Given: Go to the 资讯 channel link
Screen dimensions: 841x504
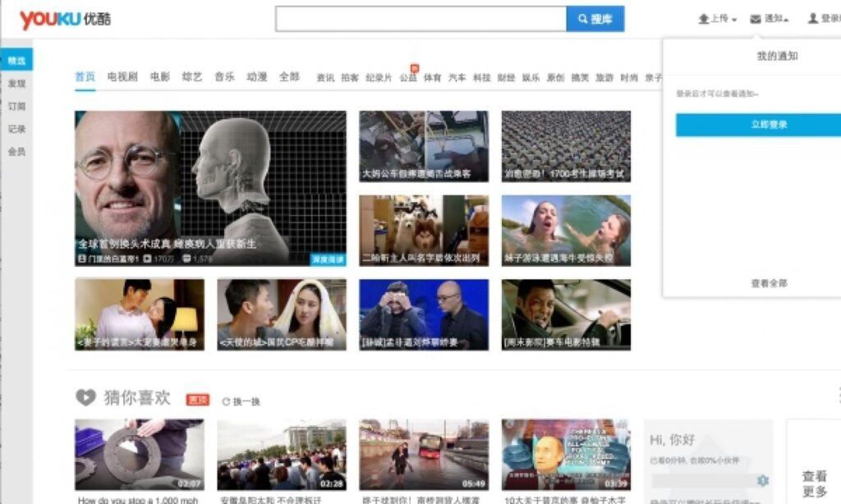Looking at the screenshot, I should (x=325, y=78).
